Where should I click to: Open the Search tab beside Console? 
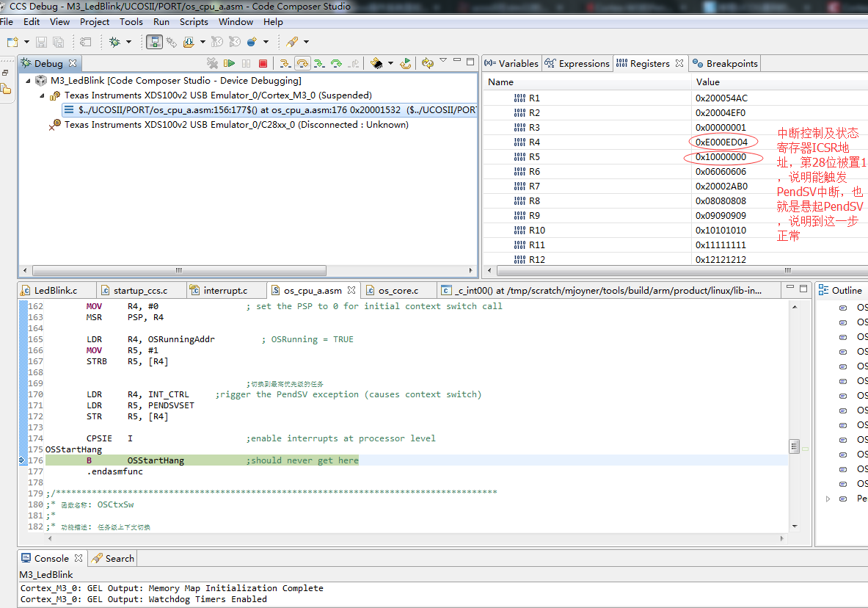point(119,558)
